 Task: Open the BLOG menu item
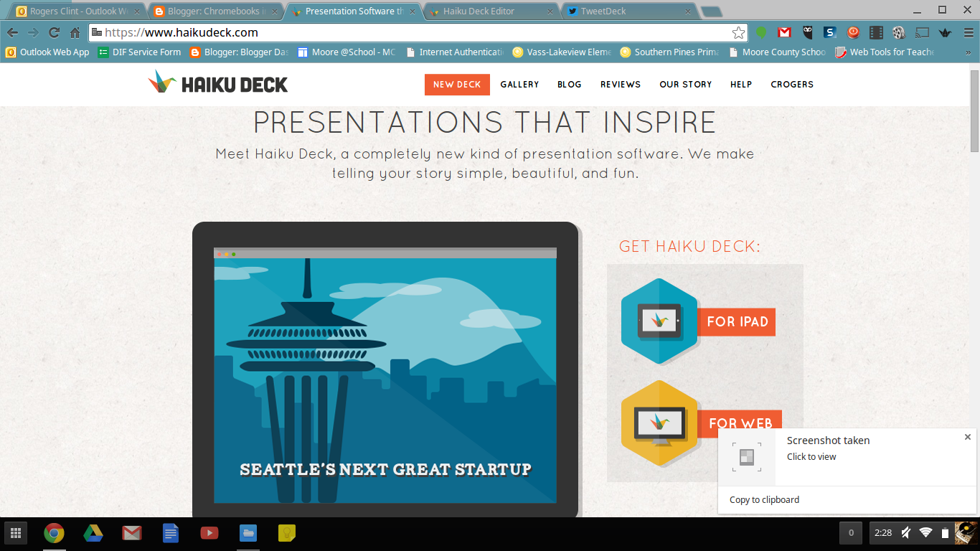click(570, 85)
